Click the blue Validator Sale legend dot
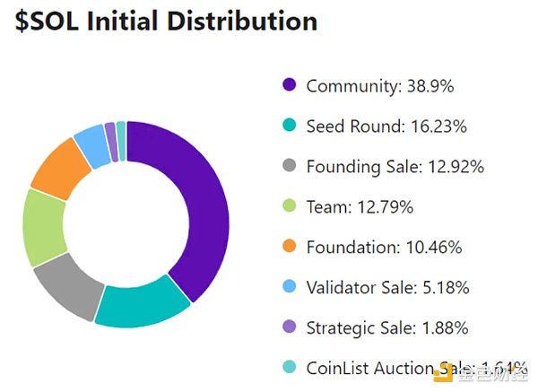Viewport: 538px width, 392px height. pyautogui.click(x=289, y=288)
